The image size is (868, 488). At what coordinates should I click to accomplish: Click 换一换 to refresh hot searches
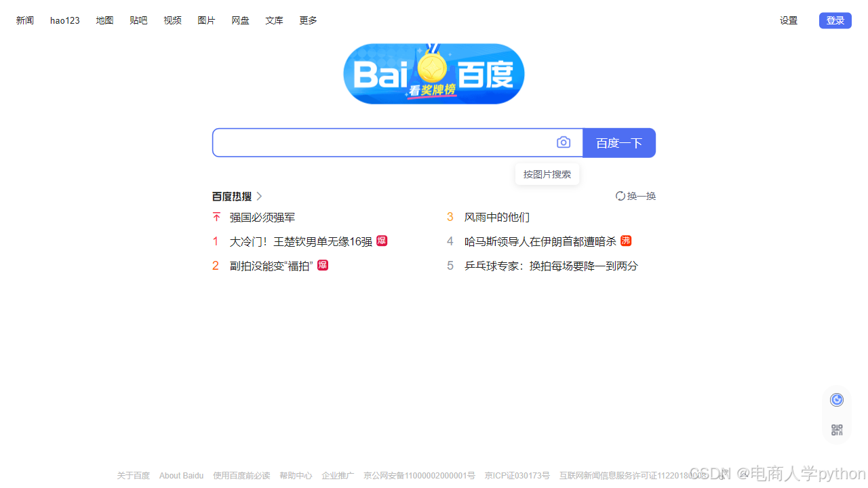[x=642, y=196]
